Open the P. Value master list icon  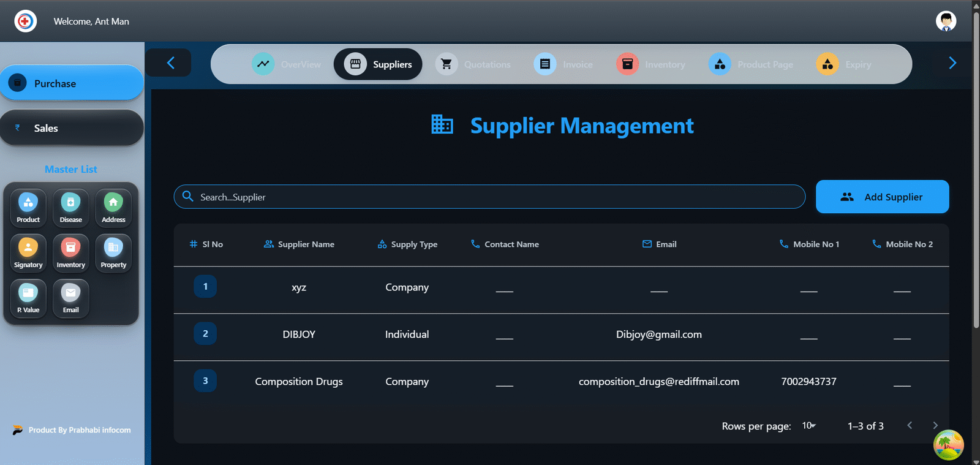[x=28, y=298]
